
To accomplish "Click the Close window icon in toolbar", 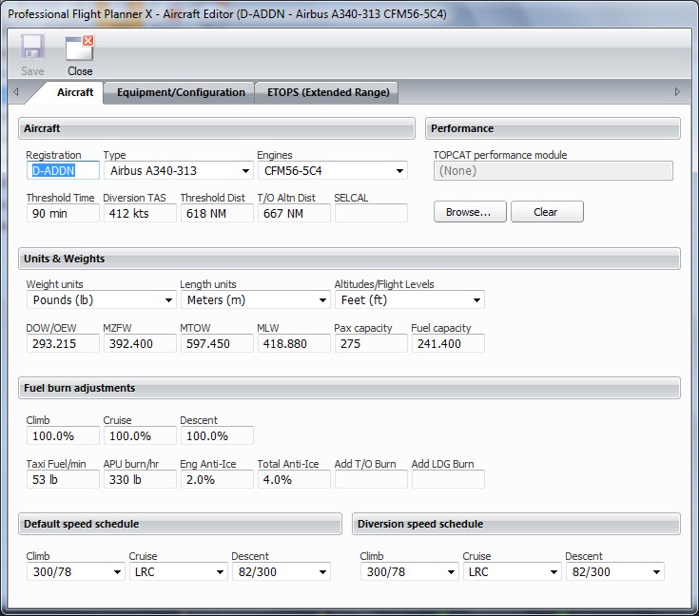I will pos(80,48).
